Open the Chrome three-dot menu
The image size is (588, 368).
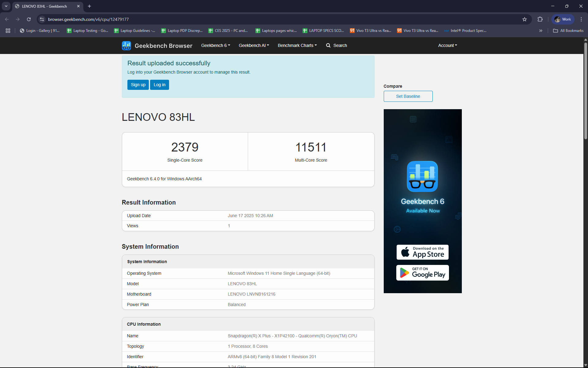[581, 19]
